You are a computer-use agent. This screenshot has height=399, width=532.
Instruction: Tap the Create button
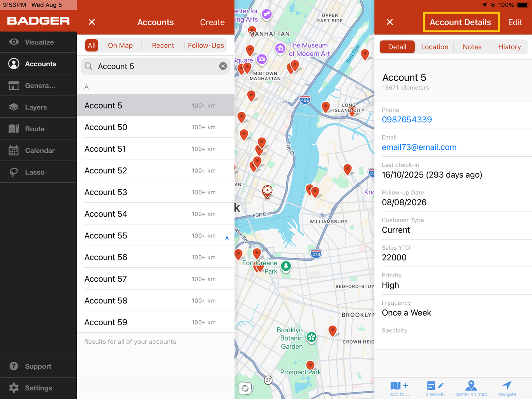[x=212, y=22]
